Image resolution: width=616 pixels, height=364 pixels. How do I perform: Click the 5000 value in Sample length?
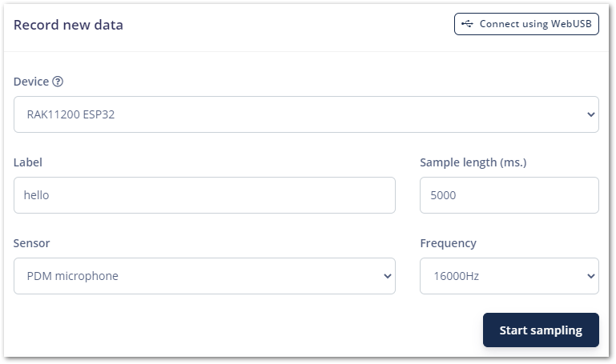tap(443, 195)
